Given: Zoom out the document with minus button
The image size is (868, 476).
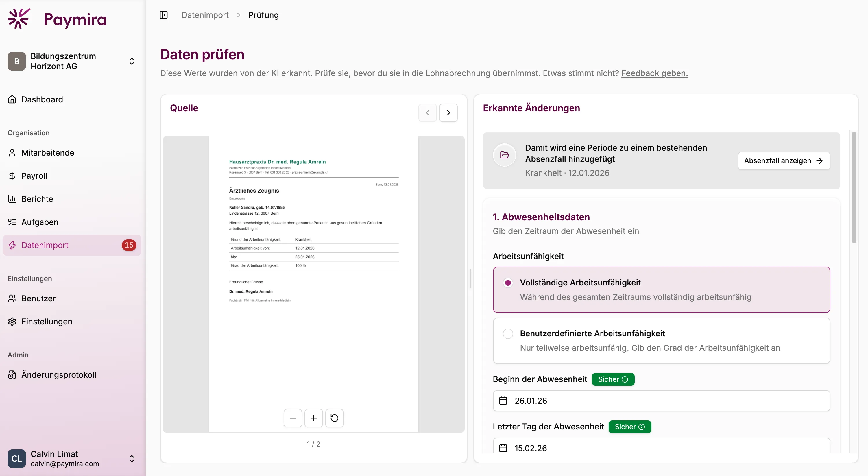Looking at the screenshot, I should 293,418.
